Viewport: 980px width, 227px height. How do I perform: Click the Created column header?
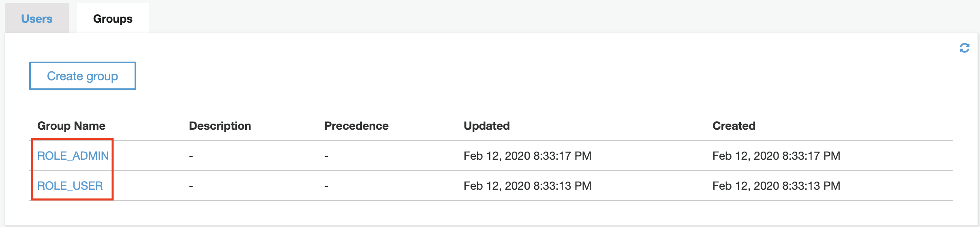pyautogui.click(x=734, y=126)
